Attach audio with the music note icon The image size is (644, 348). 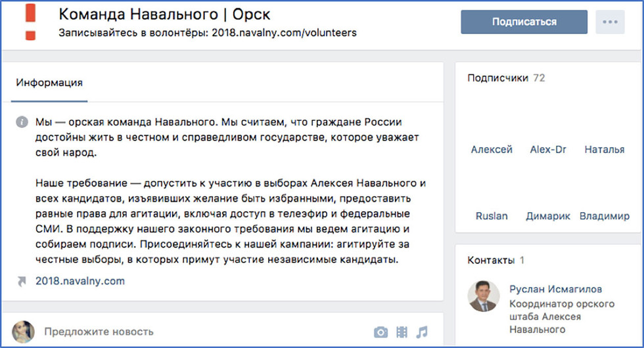click(422, 332)
